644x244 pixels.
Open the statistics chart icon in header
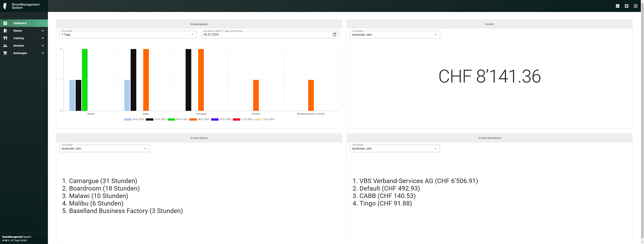pyautogui.click(x=617, y=6)
